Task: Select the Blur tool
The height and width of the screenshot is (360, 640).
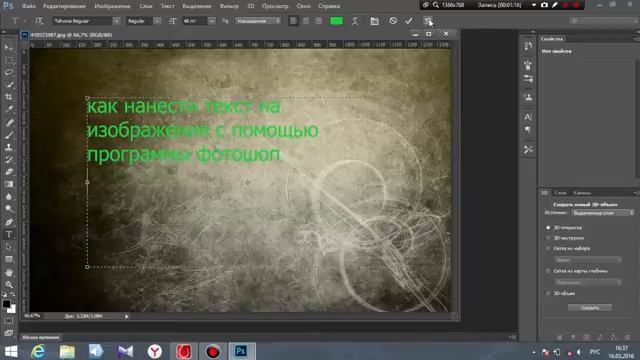Action: 9,197
